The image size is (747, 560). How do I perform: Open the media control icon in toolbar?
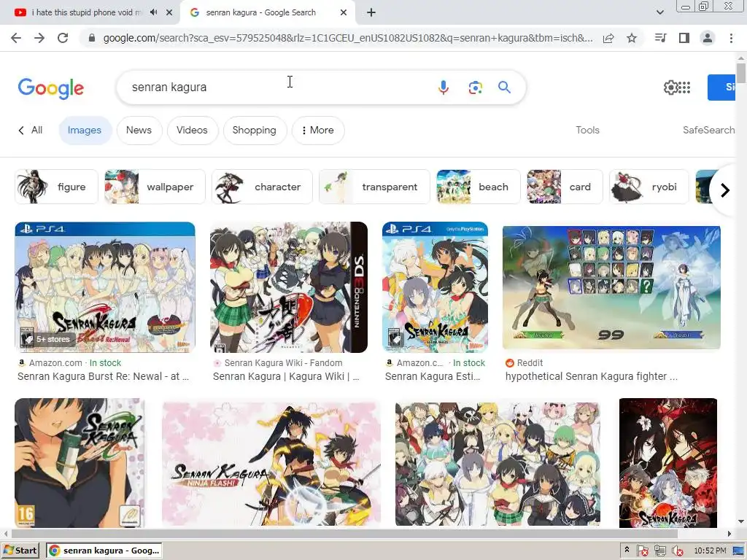tap(660, 38)
